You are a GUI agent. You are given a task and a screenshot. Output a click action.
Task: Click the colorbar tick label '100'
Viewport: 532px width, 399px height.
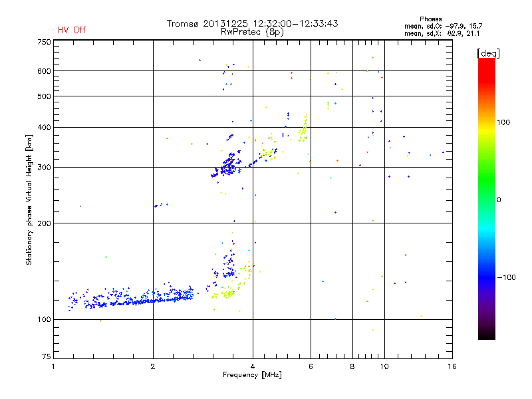[503, 122]
